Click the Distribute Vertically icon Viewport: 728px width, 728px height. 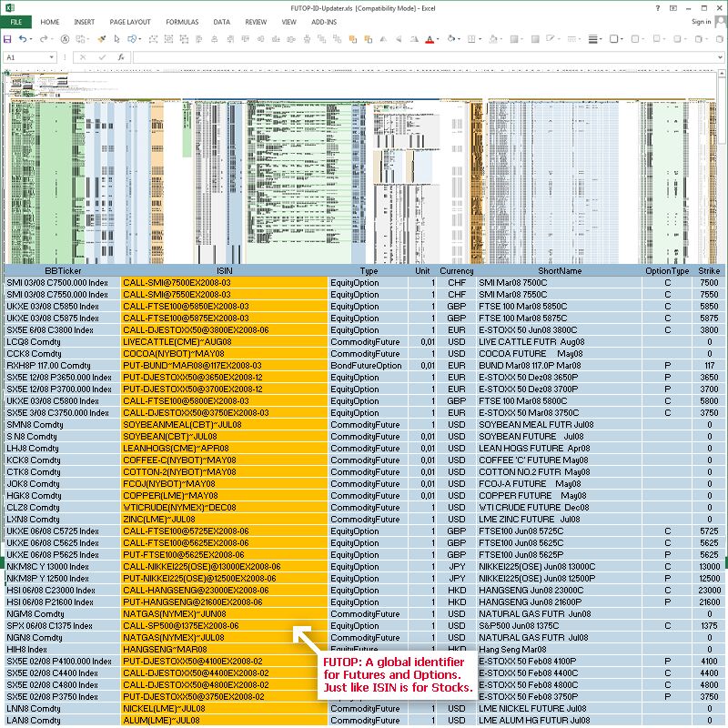coord(307,39)
